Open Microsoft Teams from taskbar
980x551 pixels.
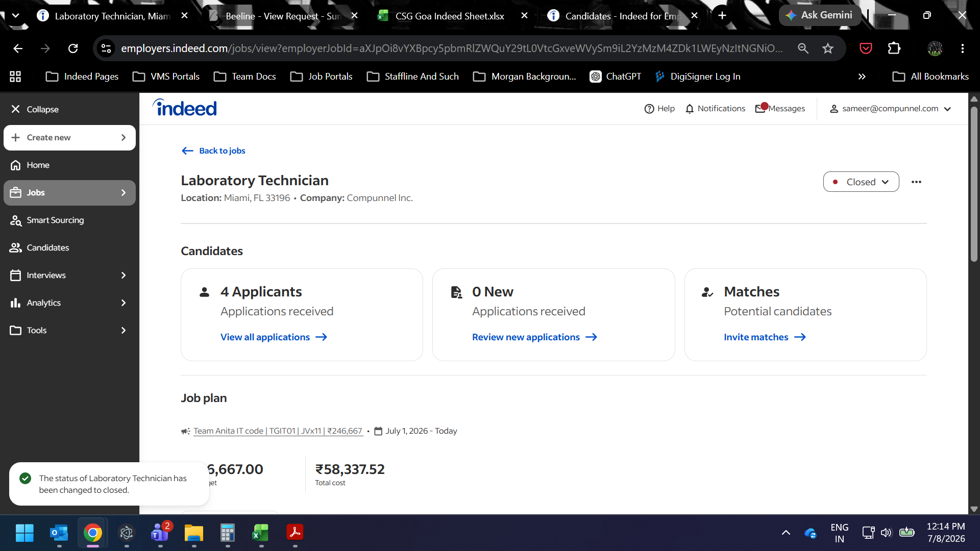click(x=160, y=533)
